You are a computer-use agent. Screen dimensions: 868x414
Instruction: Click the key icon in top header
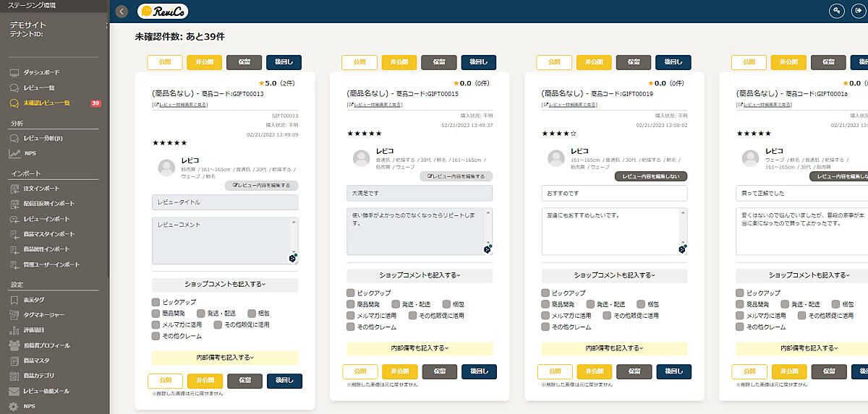click(837, 11)
